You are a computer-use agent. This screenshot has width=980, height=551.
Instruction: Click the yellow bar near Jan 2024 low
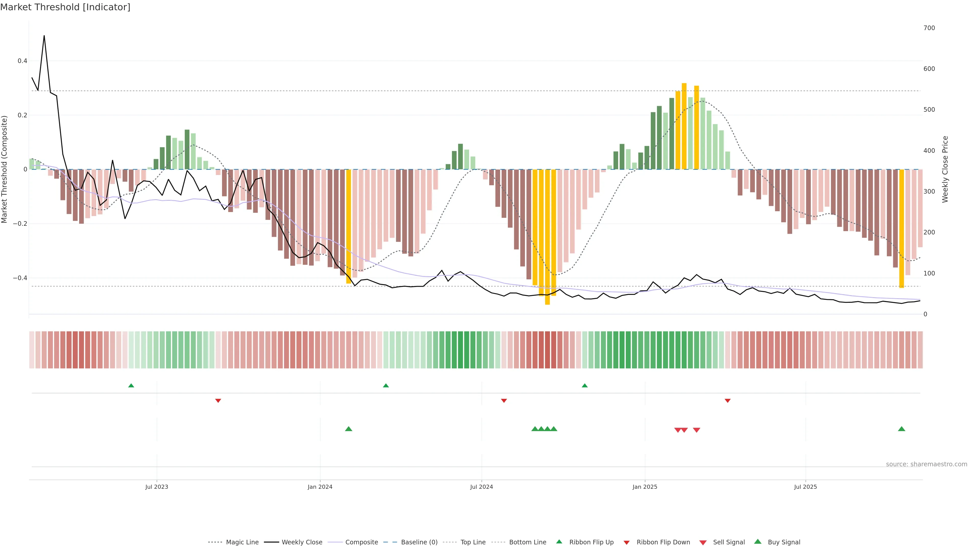(348, 226)
